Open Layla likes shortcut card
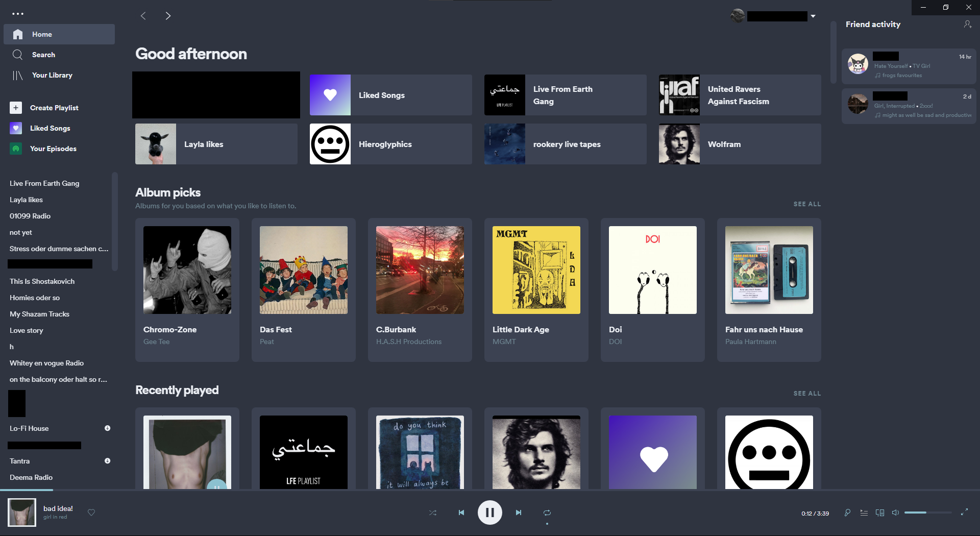The height and width of the screenshot is (536, 980). pyautogui.click(x=216, y=144)
